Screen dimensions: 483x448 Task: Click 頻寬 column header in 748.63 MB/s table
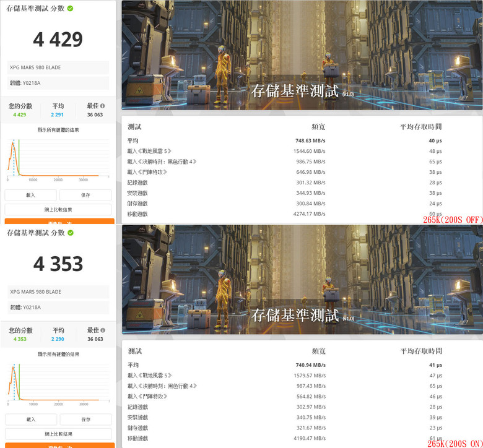[318, 127]
